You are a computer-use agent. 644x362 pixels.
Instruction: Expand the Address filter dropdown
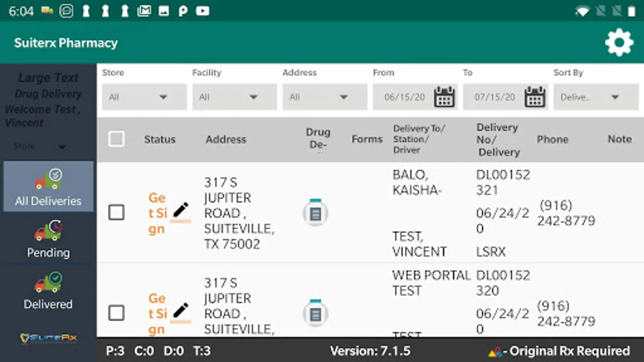325,97
